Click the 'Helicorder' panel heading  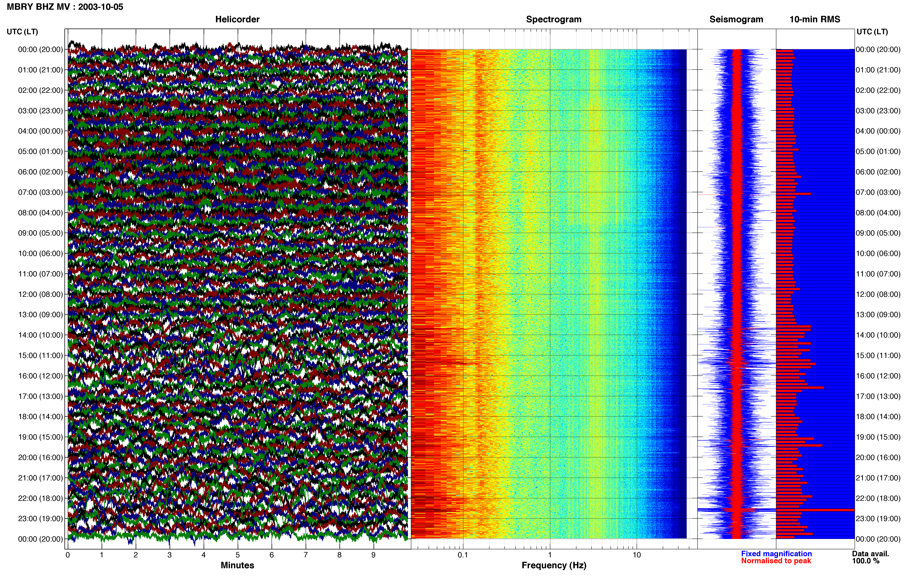click(237, 20)
